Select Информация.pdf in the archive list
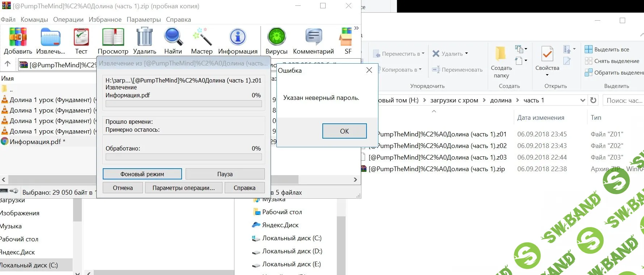644x275 pixels. pyautogui.click(x=35, y=142)
